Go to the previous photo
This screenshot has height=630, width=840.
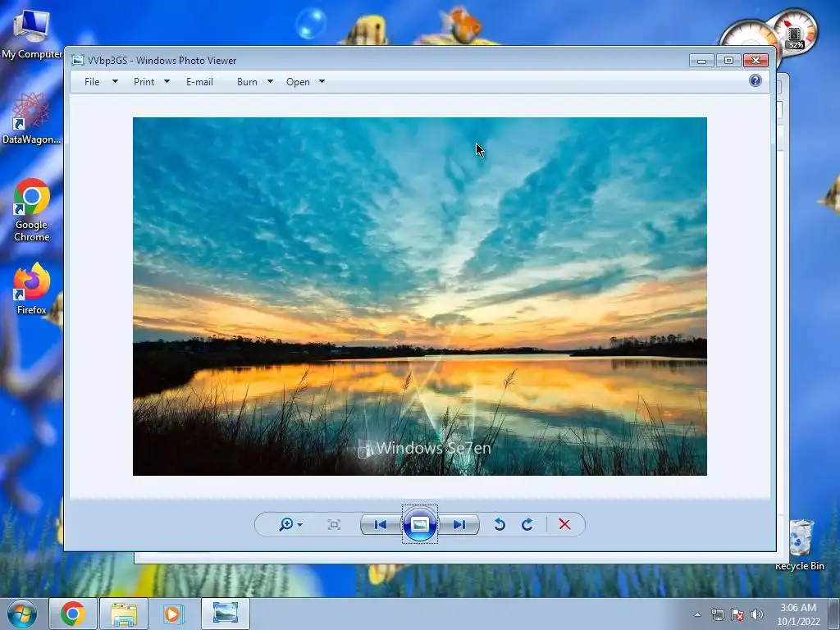click(x=381, y=524)
